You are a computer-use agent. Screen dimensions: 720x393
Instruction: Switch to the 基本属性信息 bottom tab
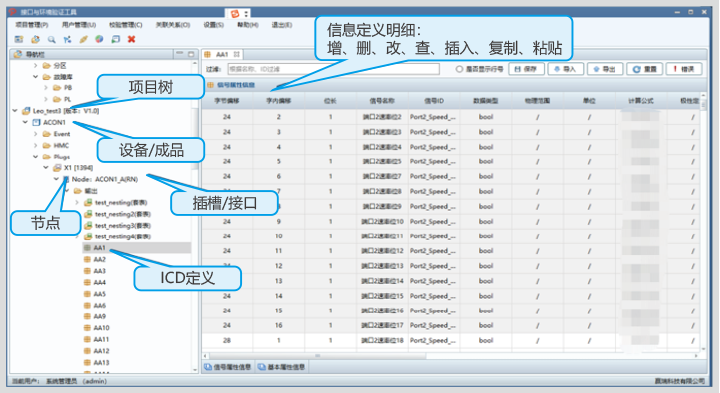click(281, 367)
